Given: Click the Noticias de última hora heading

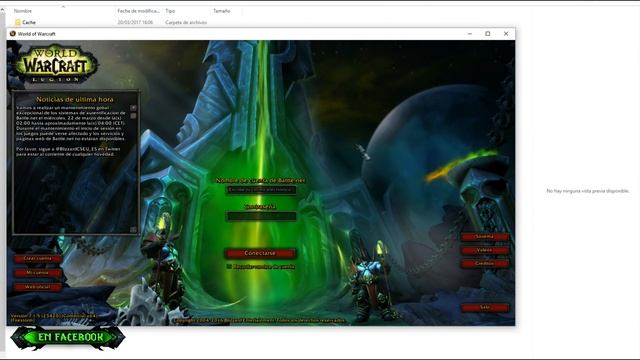Looking at the screenshot, I should coord(75,99).
